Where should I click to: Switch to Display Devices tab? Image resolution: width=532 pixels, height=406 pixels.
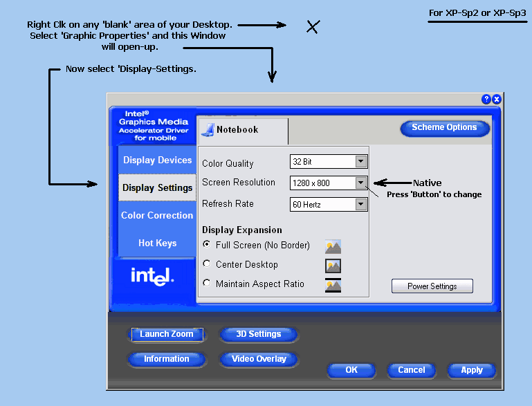158,160
